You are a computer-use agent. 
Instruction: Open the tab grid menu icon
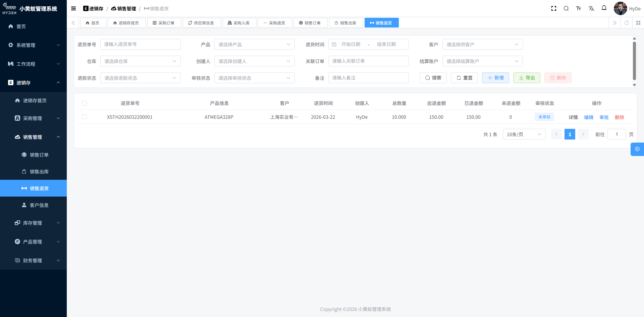coord(638,23)
